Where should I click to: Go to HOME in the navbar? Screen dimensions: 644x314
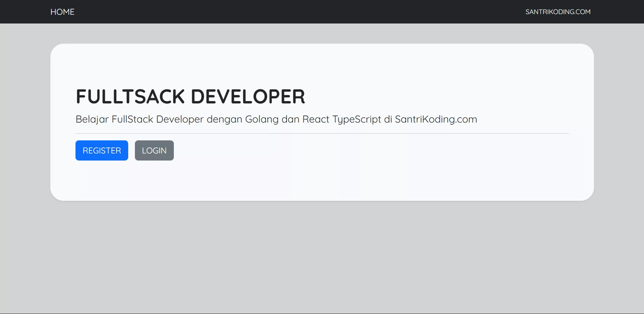(62, 12)
